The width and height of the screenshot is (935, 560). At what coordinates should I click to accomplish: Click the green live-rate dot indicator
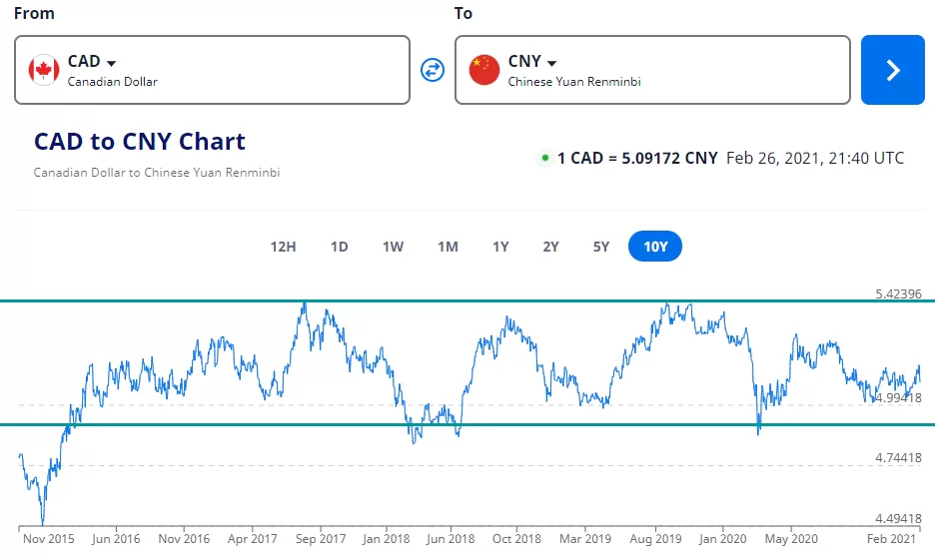click(545, 158)
